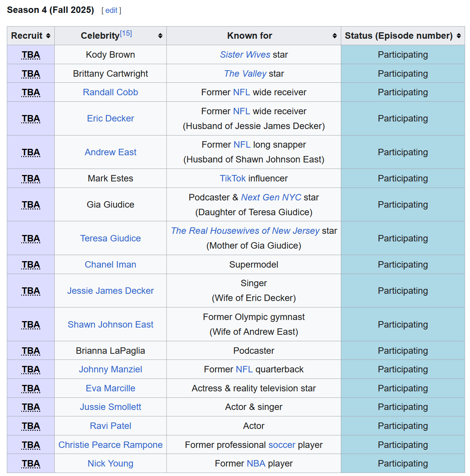Sort table by Known for column arrows
This screenshot has width=470, height=476.
[x=335, y=36]
